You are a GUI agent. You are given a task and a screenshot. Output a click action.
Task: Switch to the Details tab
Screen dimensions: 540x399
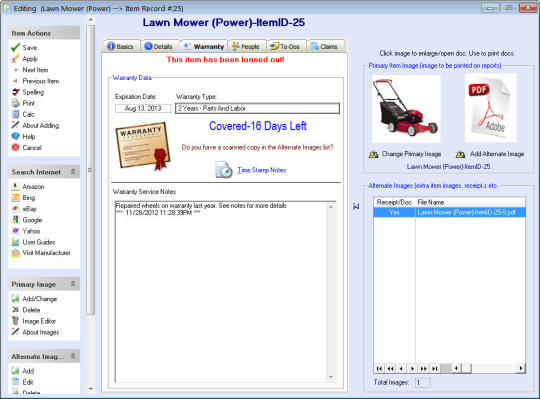click(159, 46)
